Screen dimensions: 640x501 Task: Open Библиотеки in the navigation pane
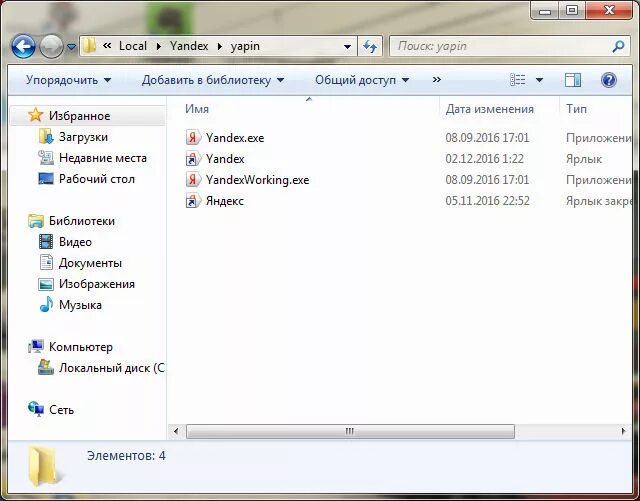point(82,221)
